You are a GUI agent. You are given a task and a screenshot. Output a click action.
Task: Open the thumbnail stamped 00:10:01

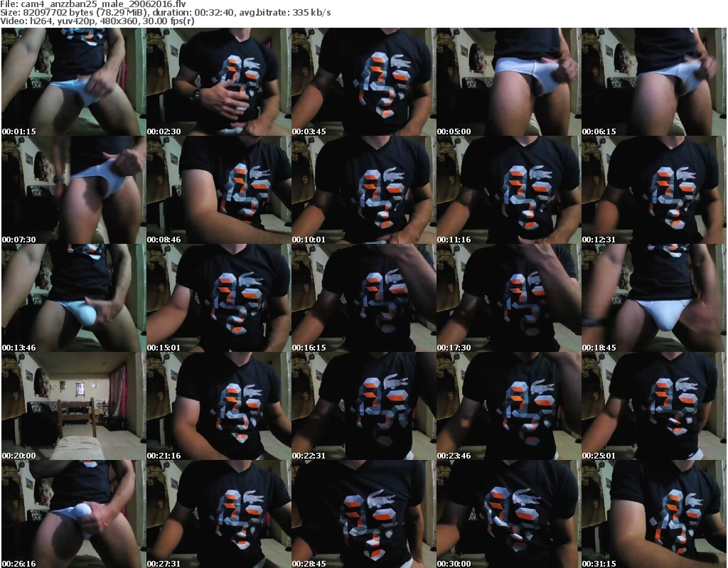point(363,190)
